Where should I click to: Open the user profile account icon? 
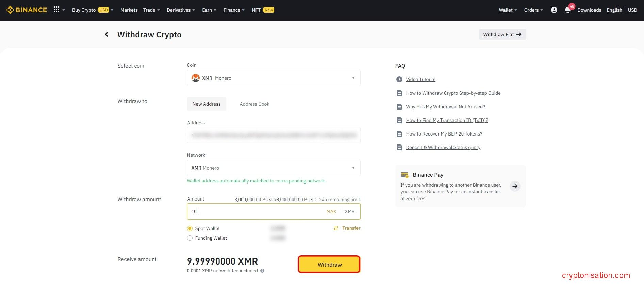pos(554,10)
